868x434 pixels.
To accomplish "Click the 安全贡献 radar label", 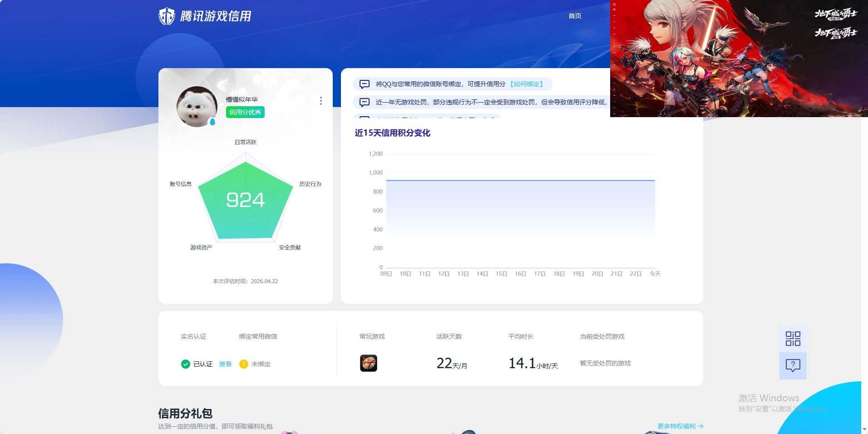I will point(290,247).
